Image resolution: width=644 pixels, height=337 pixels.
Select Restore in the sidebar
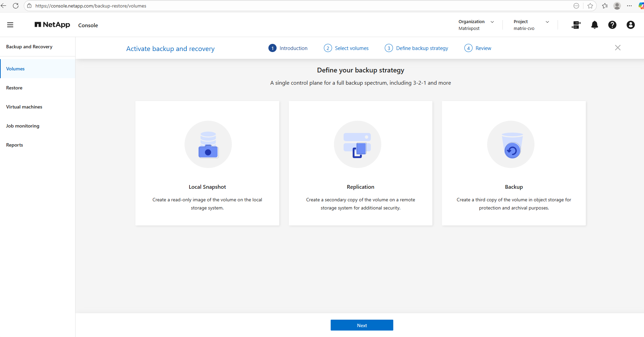(x=14, y=88)
